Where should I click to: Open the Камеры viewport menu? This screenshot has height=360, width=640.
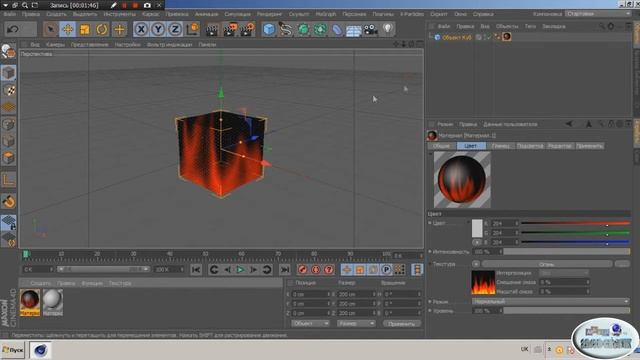point(55,44)
